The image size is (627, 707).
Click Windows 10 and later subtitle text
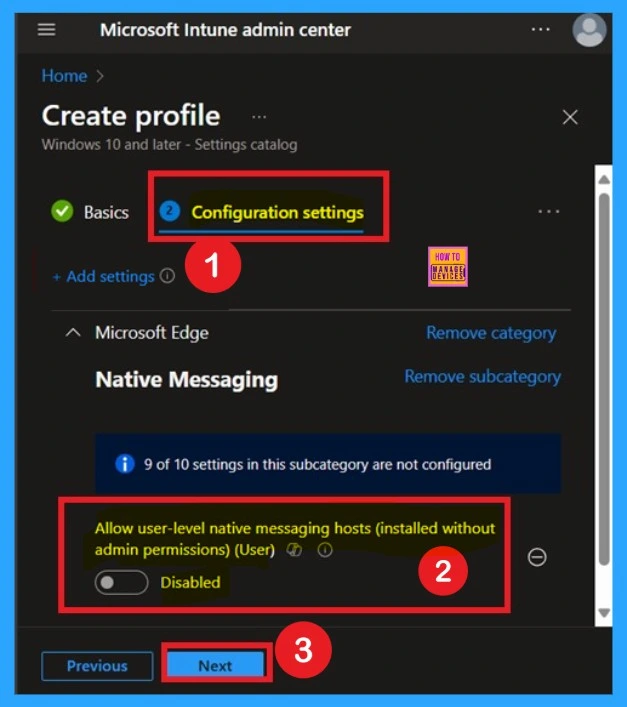tap(169, 145)
